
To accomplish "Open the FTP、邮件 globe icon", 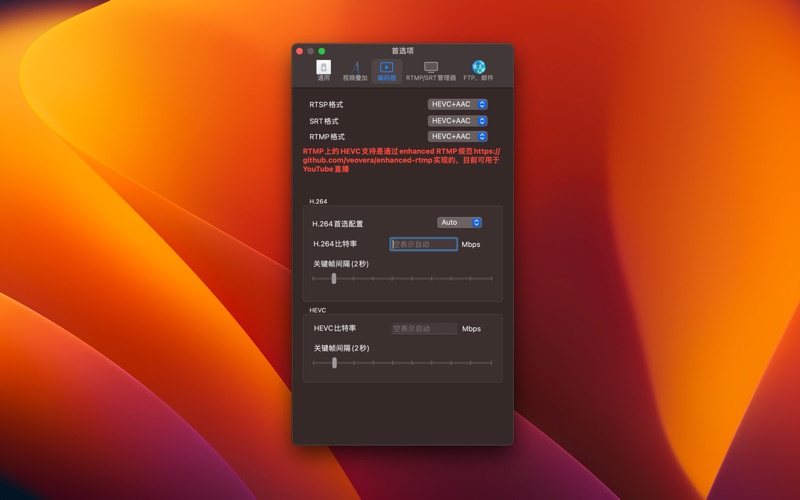I will pos(478,70).
